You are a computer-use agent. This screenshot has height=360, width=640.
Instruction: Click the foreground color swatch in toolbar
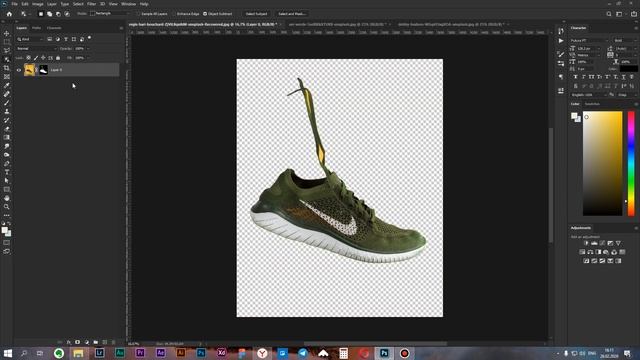(x=4, y=230)
